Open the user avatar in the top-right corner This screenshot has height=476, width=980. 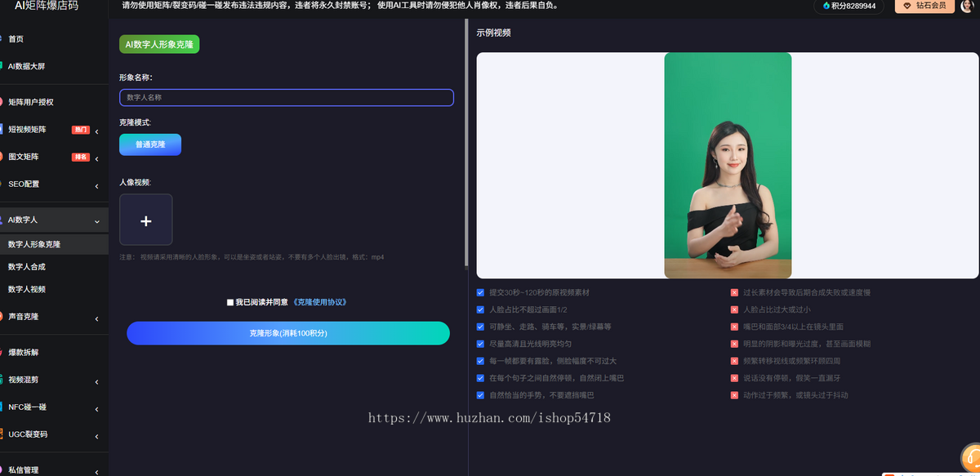[968, 6]
